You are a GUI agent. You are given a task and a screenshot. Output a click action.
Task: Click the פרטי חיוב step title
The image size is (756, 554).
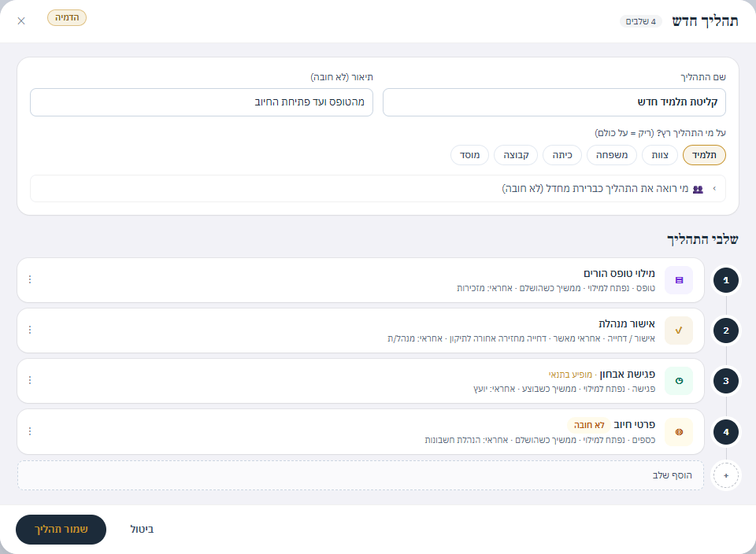point(635,425)
